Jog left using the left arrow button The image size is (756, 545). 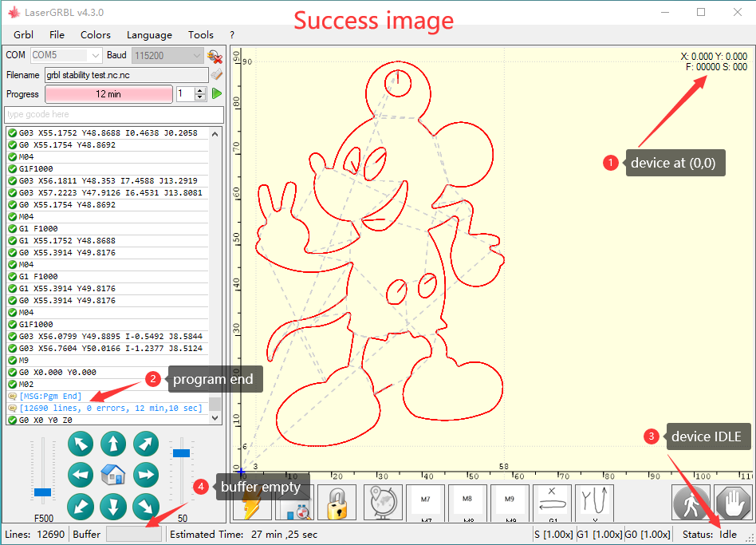81,476
